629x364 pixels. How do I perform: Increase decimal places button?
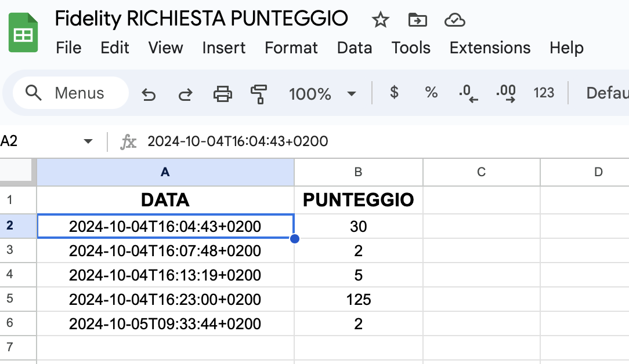click(506, 93)
